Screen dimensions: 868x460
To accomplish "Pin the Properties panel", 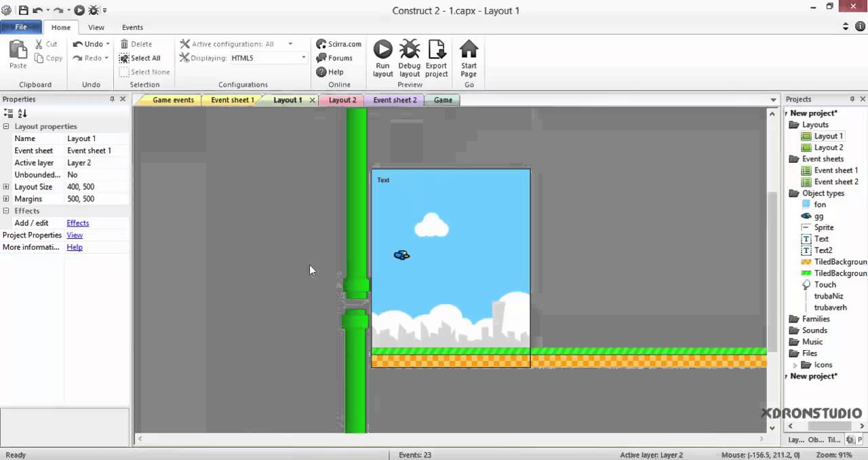I will (112, 99).
